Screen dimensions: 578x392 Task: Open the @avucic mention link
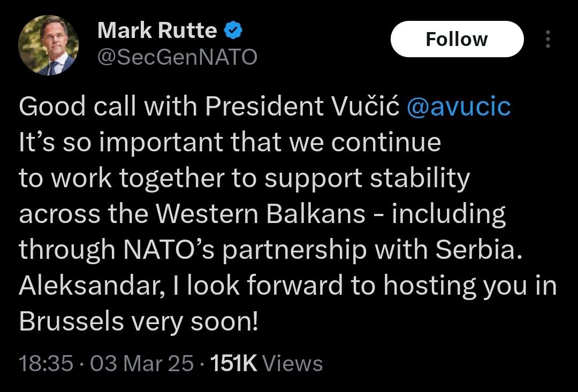459,107
